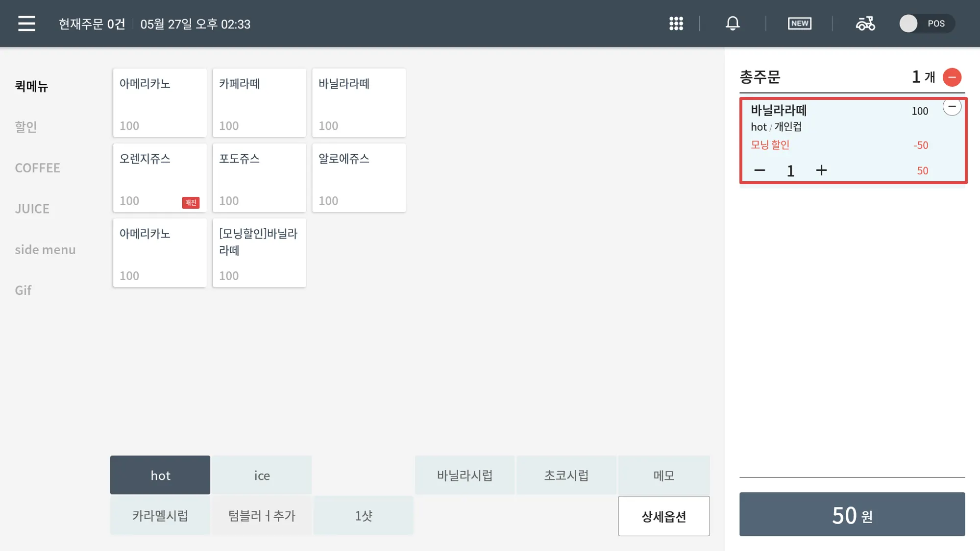Clear all orders with red minus
Image resolution: width=980 pixels, height=551 pixels.
pos(952,77)
